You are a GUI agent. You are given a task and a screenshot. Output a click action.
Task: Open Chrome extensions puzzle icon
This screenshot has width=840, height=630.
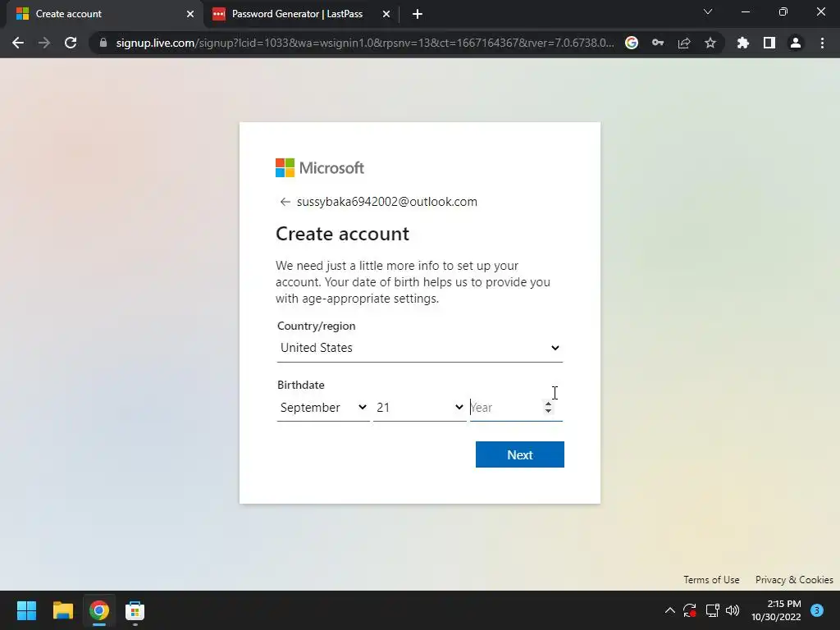(743, 43)
